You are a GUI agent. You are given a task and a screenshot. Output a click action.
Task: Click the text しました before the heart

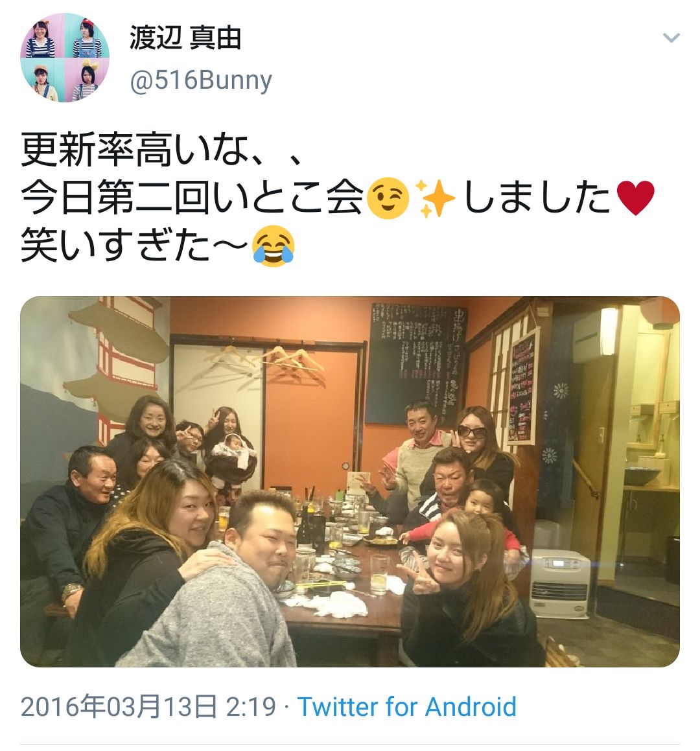tap(537, 198)
